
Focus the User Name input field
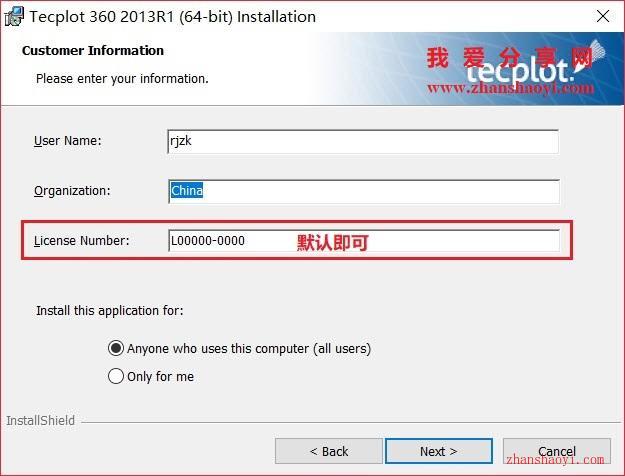363,142
